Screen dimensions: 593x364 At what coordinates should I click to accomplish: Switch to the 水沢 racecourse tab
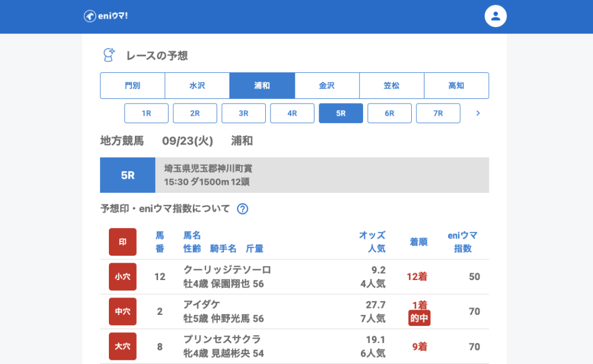click(x=197, y=86)
